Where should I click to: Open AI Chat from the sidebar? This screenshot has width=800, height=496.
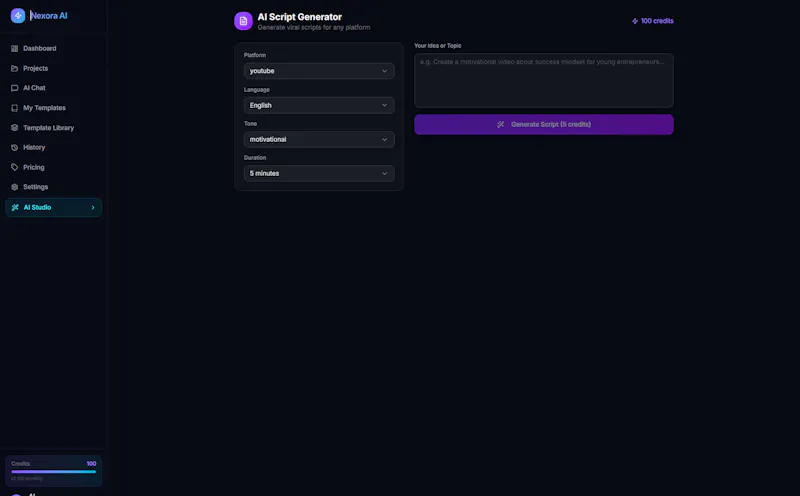pyautogui.click(x=54, y=88)
